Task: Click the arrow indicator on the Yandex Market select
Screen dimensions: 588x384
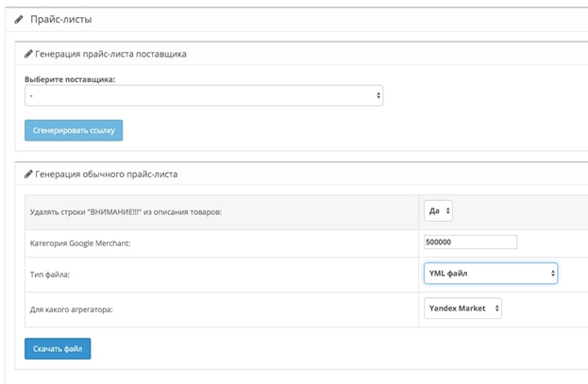Action: pos(496,309)
